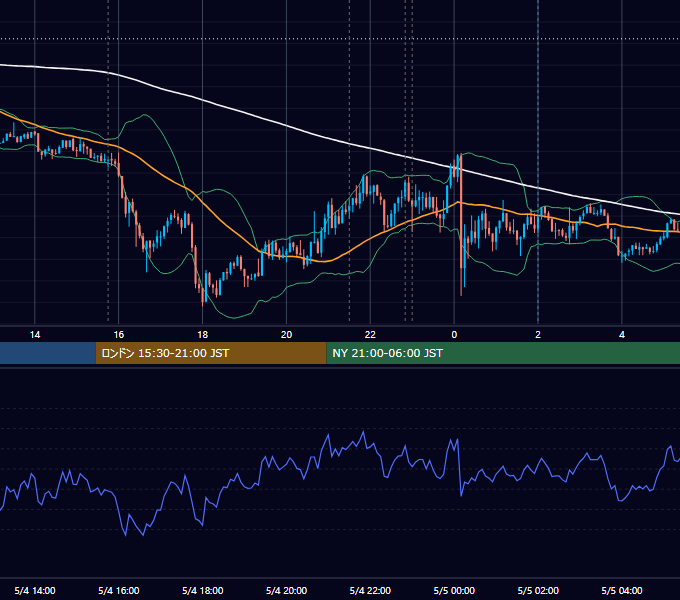This screenshot has height=600, width=680.
Task: Click the 5/4 20:00 time label
Action: (x=286, y=590)
